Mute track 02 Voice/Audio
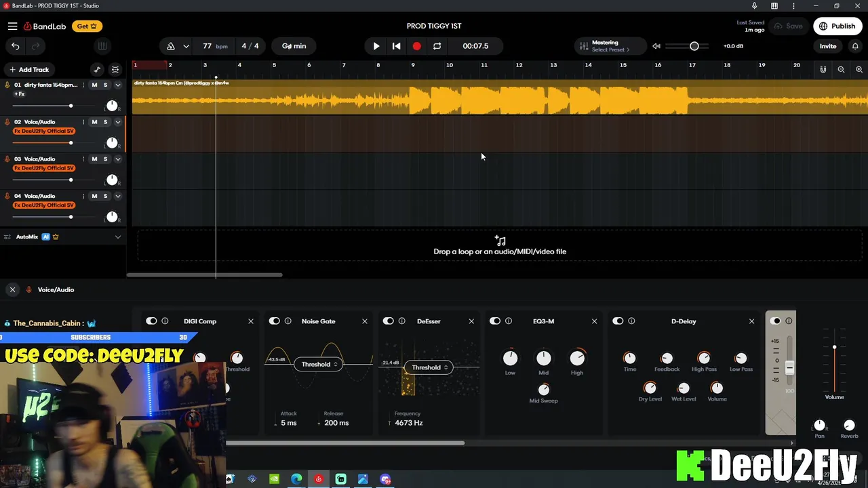Screen dimensions: 868x488 pyautogui.click(x=94, y=122)
